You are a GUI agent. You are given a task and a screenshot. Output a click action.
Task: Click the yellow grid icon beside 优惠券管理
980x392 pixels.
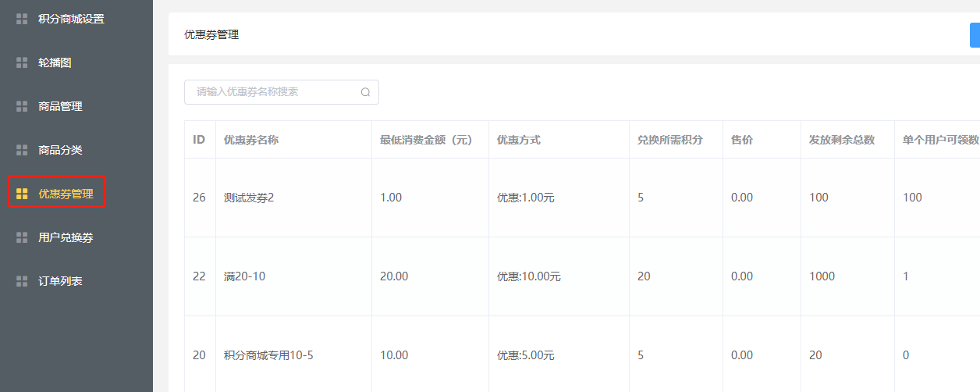click(x=22, y=194)
